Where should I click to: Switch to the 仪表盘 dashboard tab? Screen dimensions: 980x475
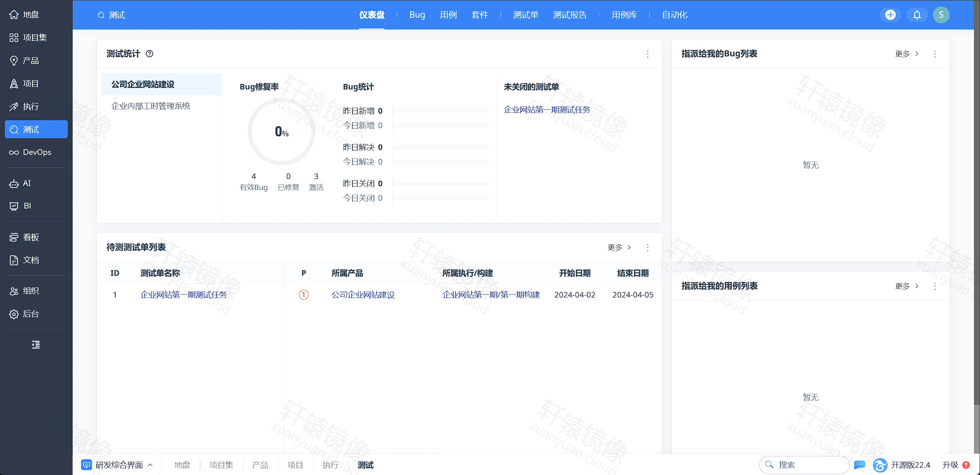[372, 15]
